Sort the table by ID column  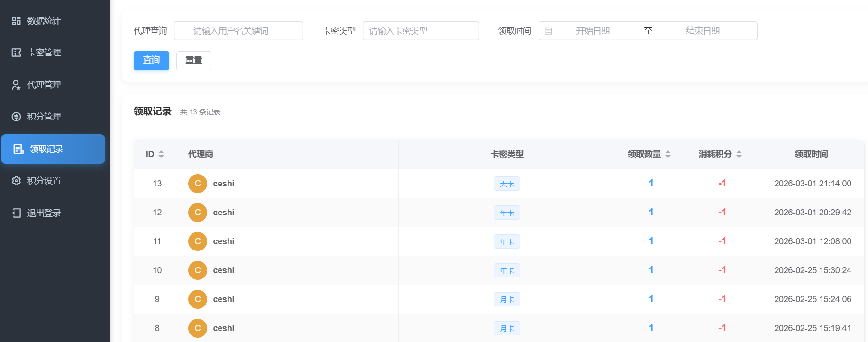click(161, 154)
